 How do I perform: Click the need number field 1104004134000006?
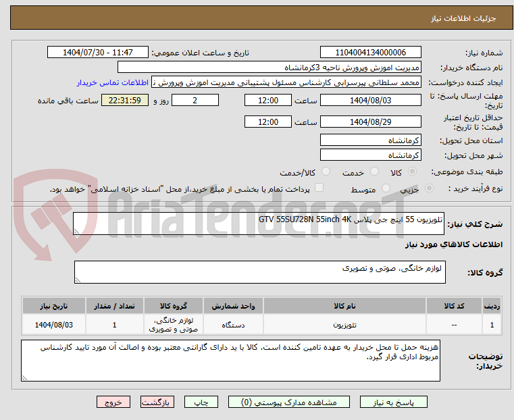click(370, 53)
